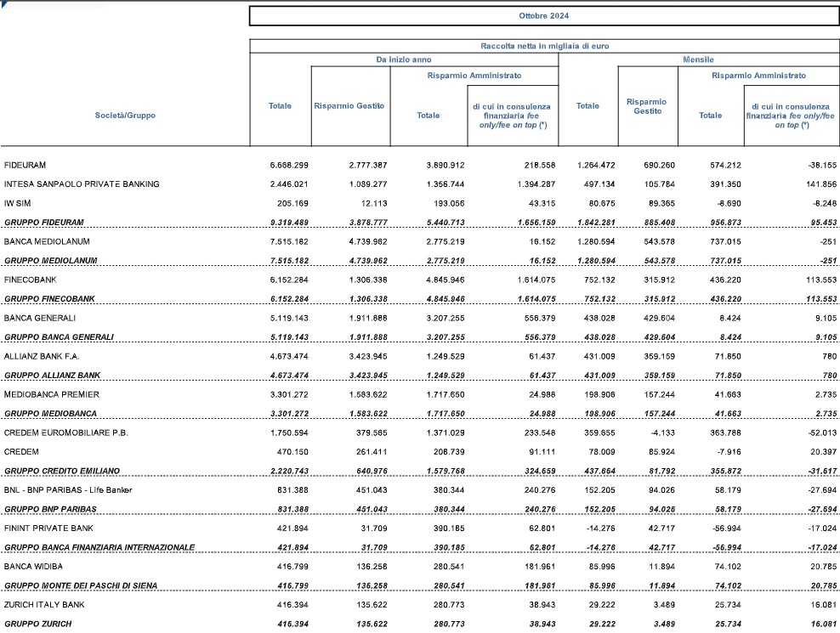Click the Risparmio Gestito header under Da inizio anno

click(349, 106)
